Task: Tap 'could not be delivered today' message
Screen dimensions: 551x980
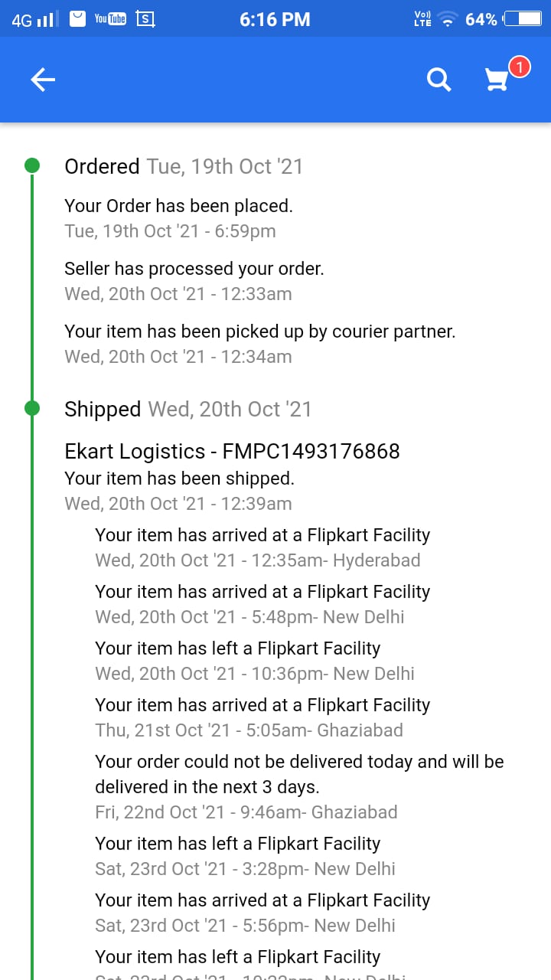Action: pyautogui.click(x=299, y=774)
